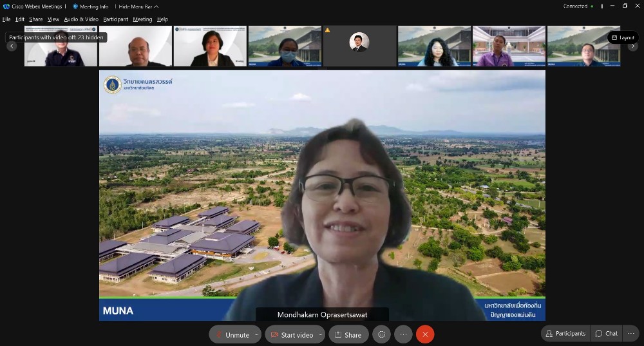Viewport: 644px width, 346px height.
Task: Expand audio options arrow next to Unmute
Action: pos(257,334)
